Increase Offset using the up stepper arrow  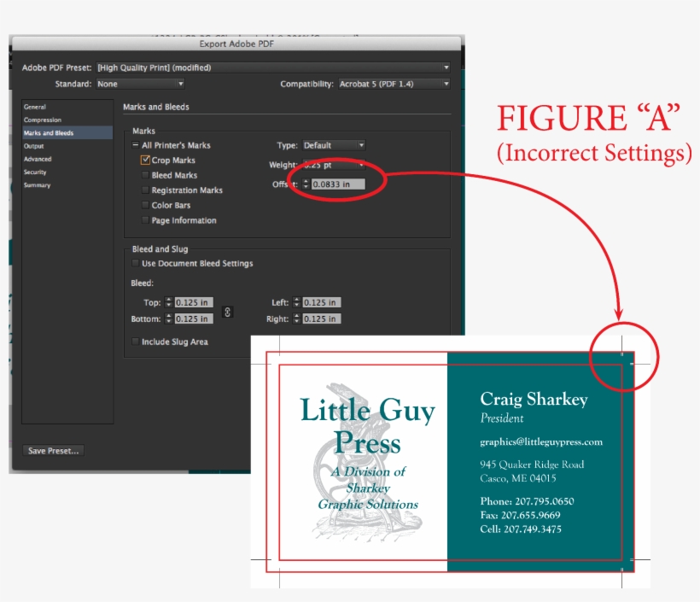306,180
